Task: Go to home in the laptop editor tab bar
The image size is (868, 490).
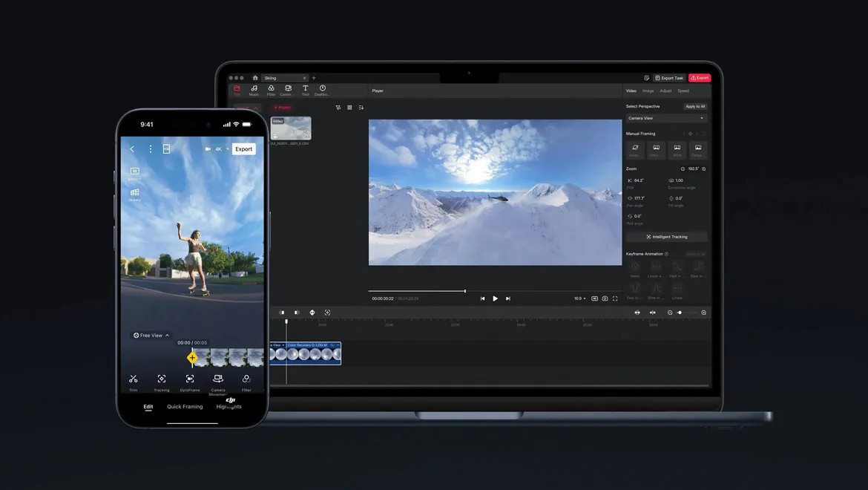Action: click(x=255, y=78)
